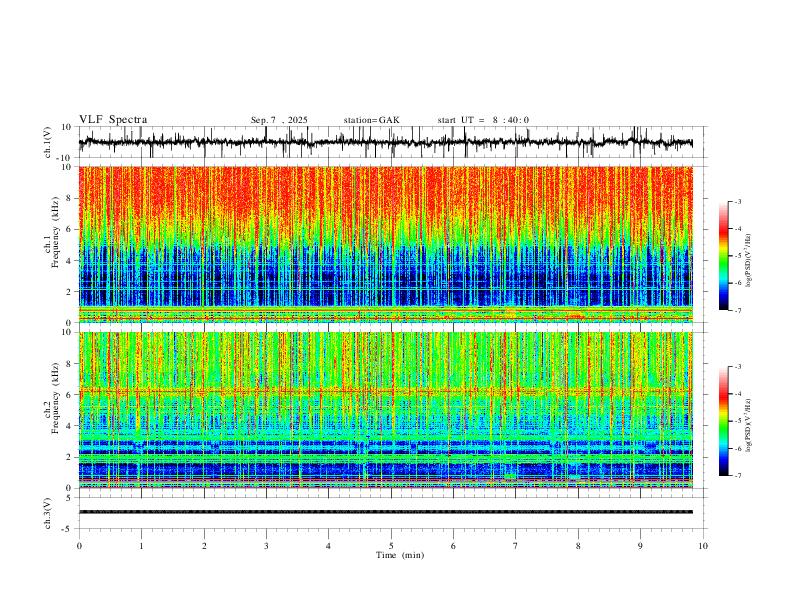Click "-6" label on ch.2 colorbar
The height and width of the screenshot is (612, 792).
tap(737, 448)
